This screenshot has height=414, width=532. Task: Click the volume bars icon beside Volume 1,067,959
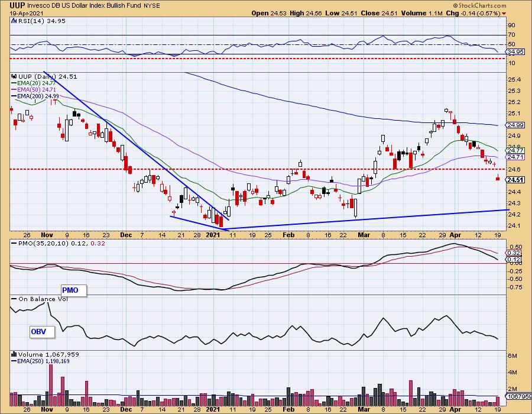point(14,354)
